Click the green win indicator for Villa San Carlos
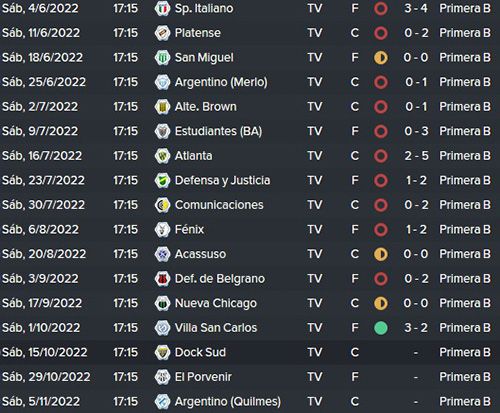Screen dimensions: 500x413 (x=381, y=328)
